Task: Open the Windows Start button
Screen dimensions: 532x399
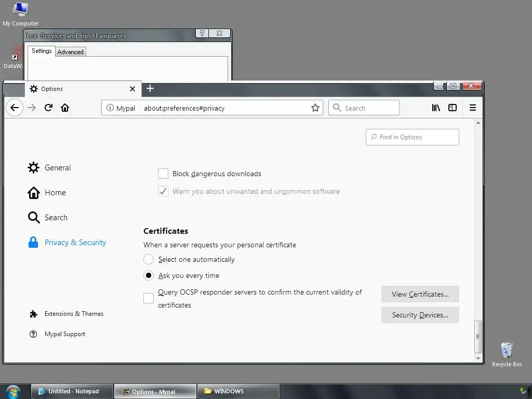Action: 13,392
